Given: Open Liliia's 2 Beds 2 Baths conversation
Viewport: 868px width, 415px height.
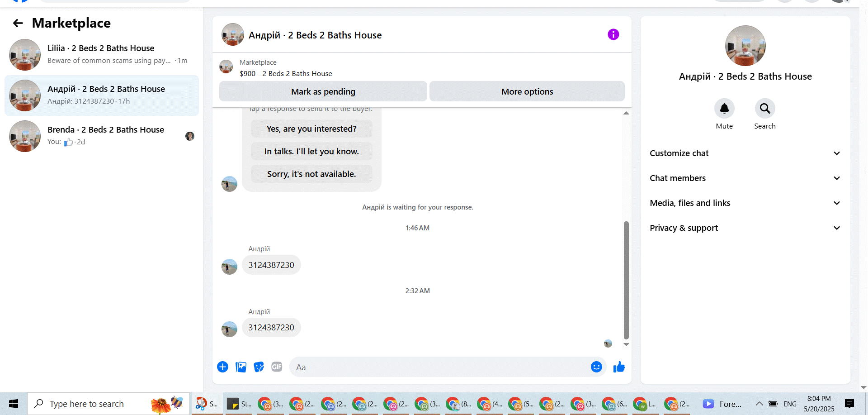Looking at the screenshot, I should coord(102,54).
